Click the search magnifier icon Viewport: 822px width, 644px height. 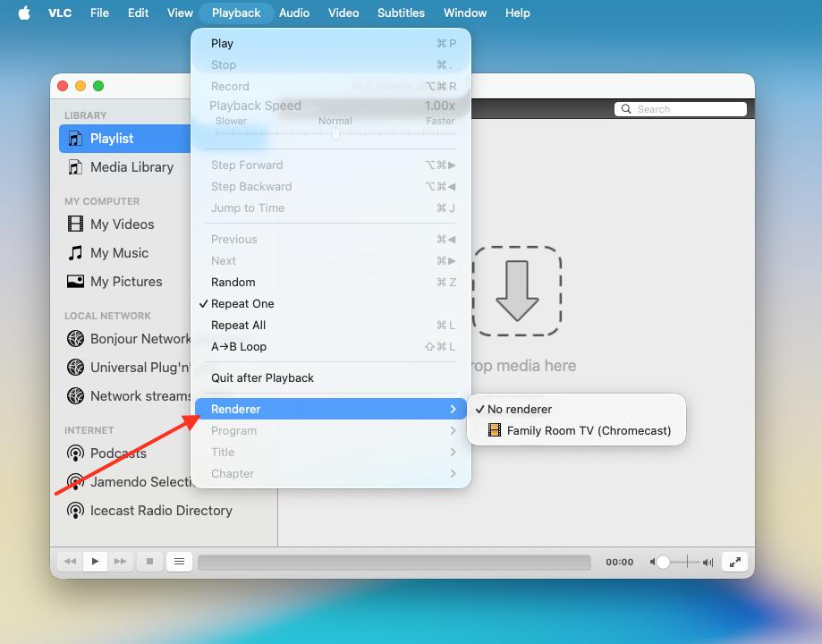point(626,109)
